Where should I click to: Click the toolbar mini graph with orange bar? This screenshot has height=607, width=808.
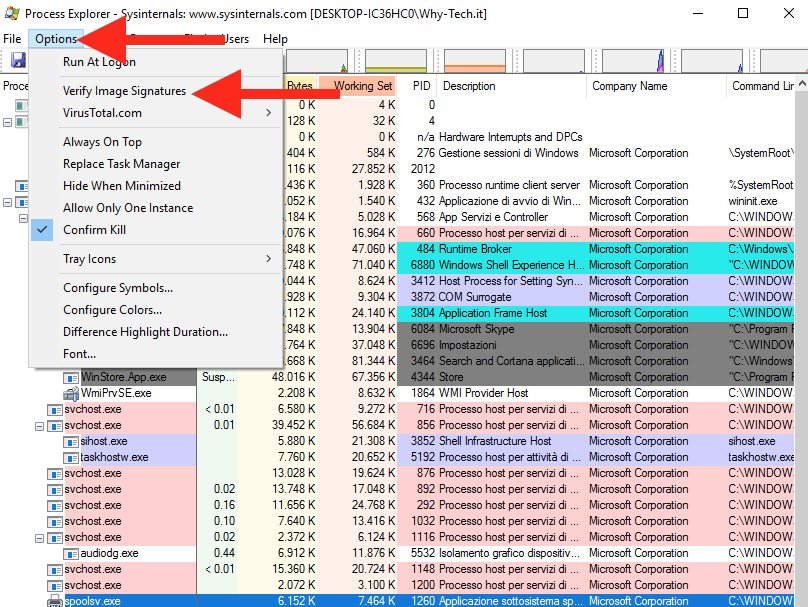(x=475, y=61)
